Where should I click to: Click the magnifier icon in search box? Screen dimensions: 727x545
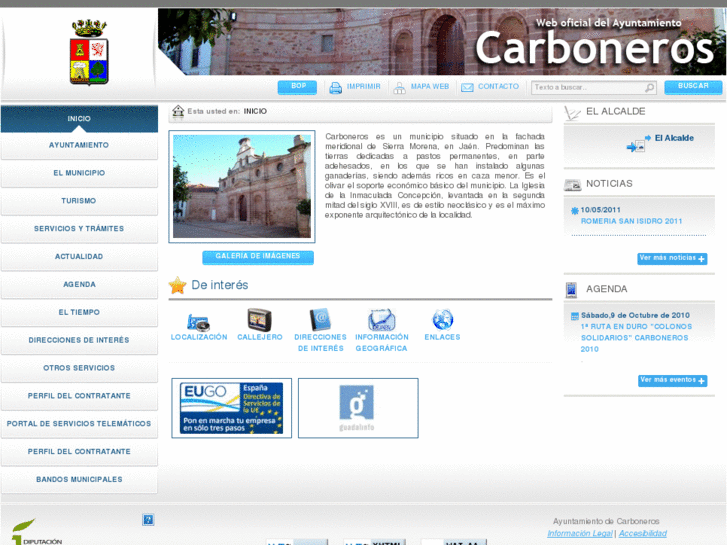point(650,87)
